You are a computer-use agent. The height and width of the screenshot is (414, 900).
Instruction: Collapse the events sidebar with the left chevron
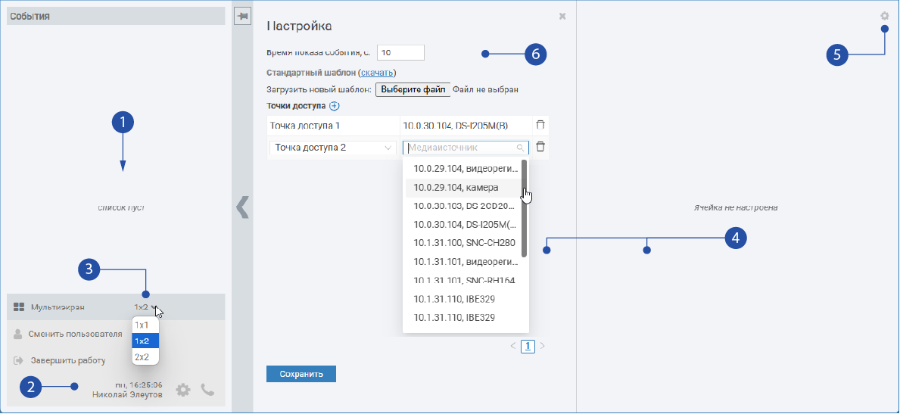click(x=243, y=207)
